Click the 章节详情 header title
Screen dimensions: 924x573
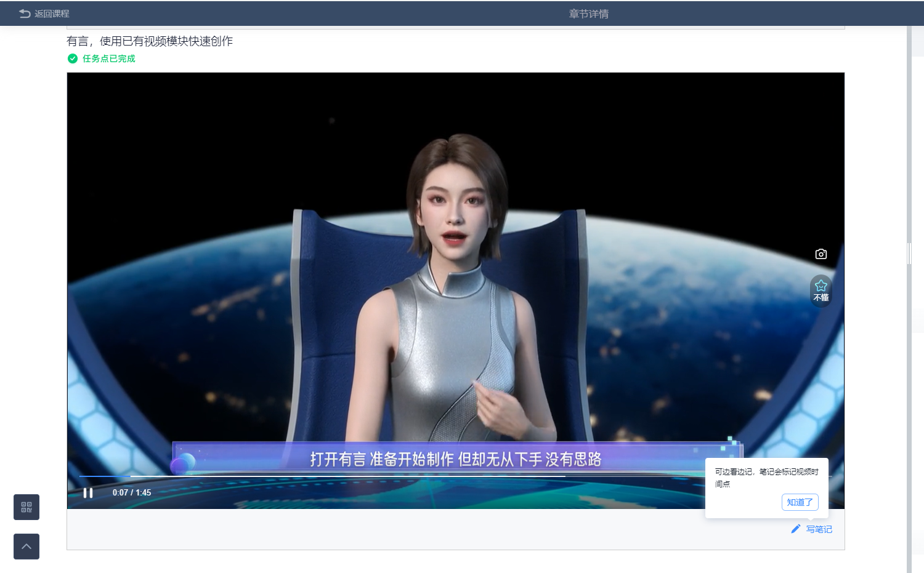click(x=589, y=14)
